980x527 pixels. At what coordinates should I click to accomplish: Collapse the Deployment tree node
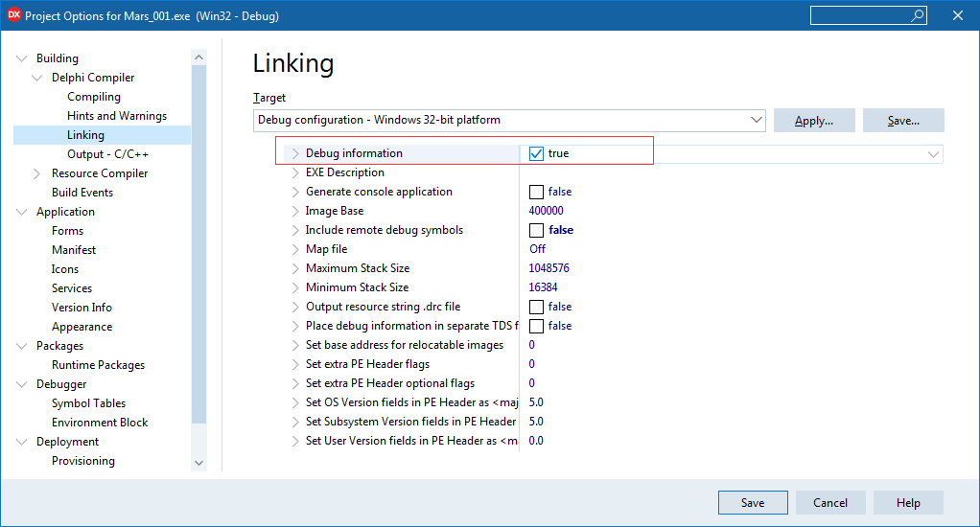coord(22,442)
